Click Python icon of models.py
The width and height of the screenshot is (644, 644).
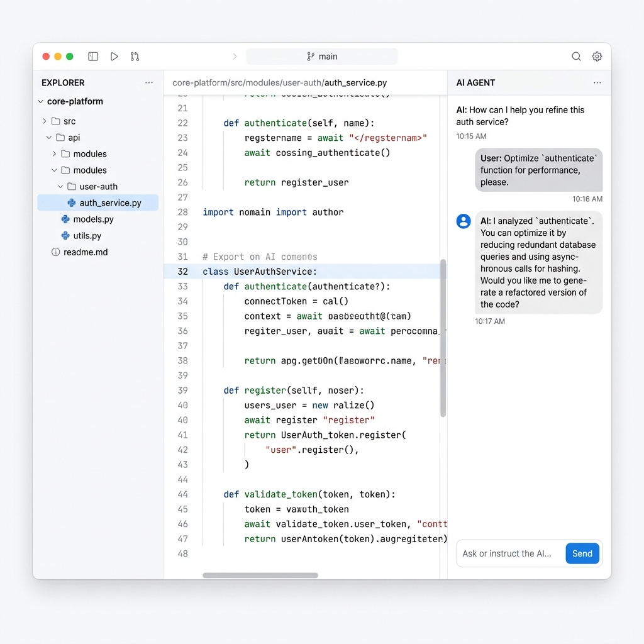(65, 219)
